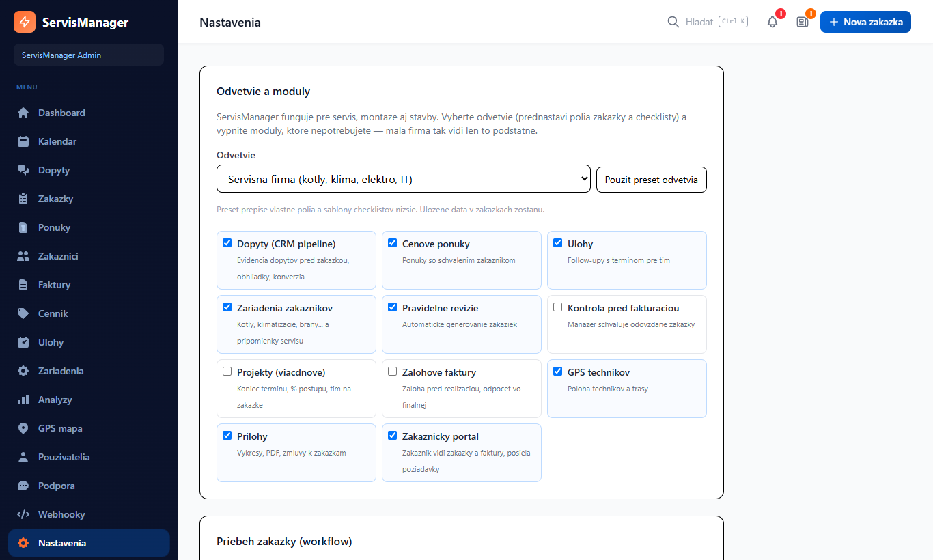Uncheck Dopyty (CRM pipeline) module
933x560 pixels.
click(x=227, y=242)
